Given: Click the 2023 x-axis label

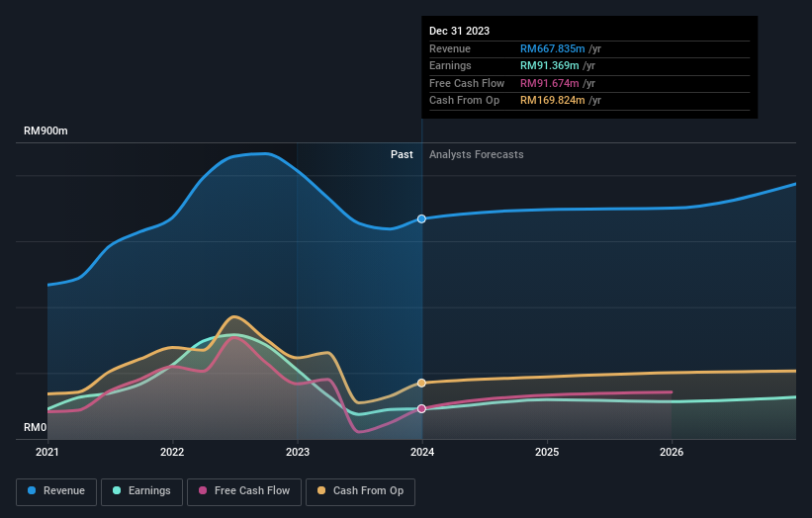Looking at the screenshot, I should click(298, 452).
